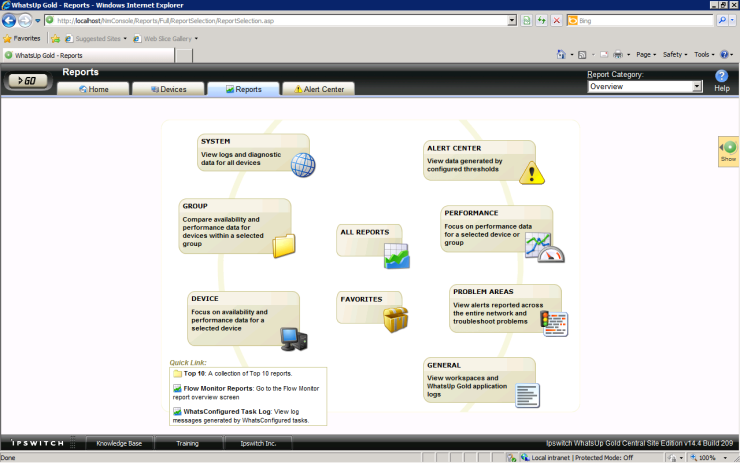
Task: Open the WhatsConfigured Task Log link
Action: pos(227,412)
